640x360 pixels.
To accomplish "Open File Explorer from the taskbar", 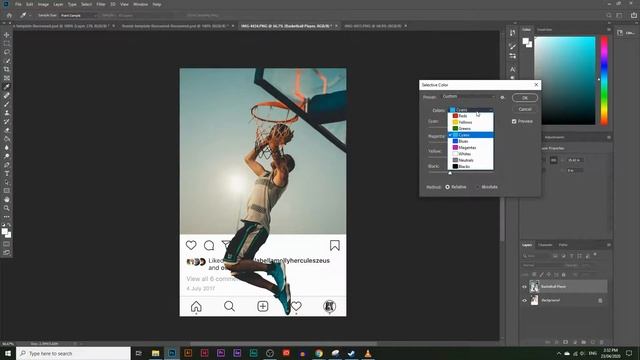I will (156, 353).
